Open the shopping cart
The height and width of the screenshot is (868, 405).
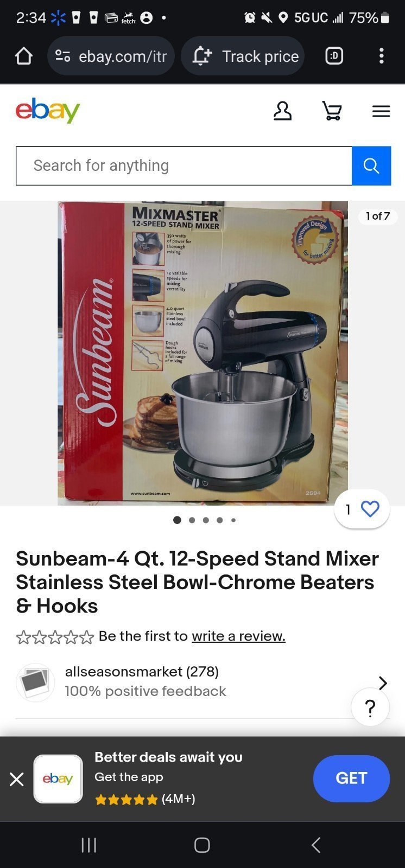[x=332, y=111]
